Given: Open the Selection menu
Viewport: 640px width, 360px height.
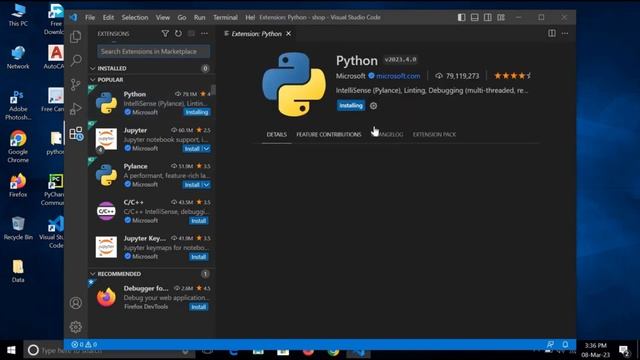Looking at the screenshot, I should click(135, 18).
